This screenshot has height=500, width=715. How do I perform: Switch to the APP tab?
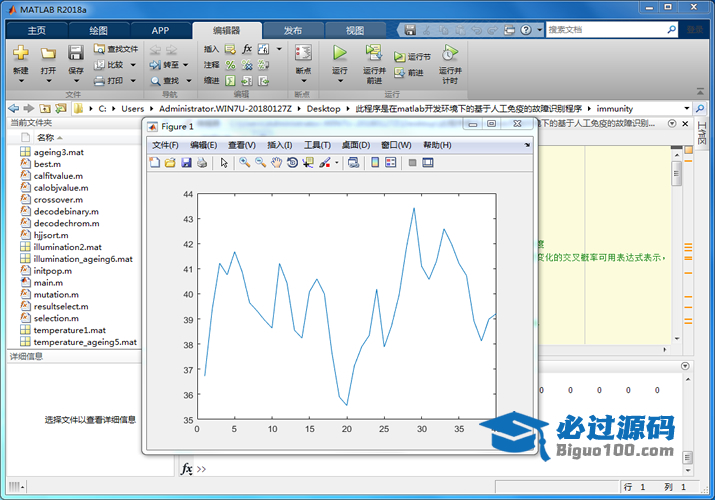coord(161,31)
